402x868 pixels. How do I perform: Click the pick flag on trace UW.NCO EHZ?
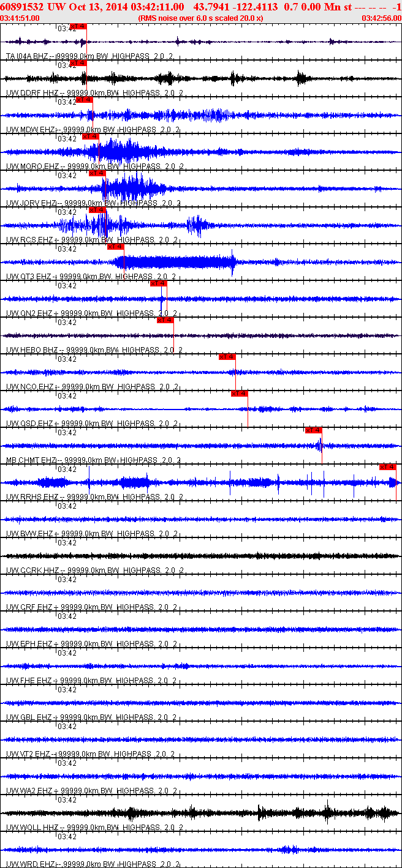pos(227,357)
